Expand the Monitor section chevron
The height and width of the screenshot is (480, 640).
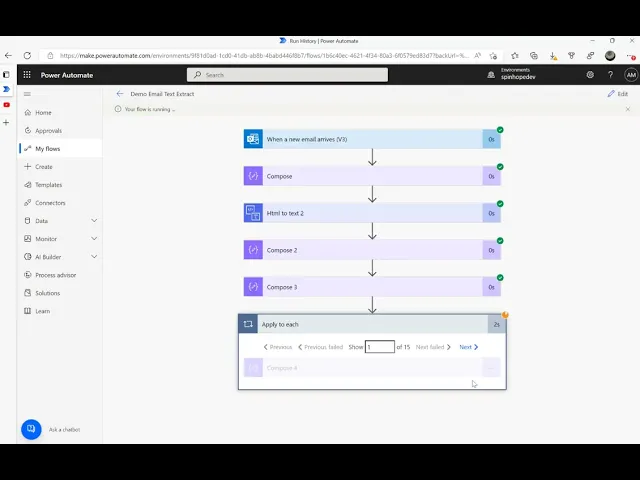tap(94, 239)
